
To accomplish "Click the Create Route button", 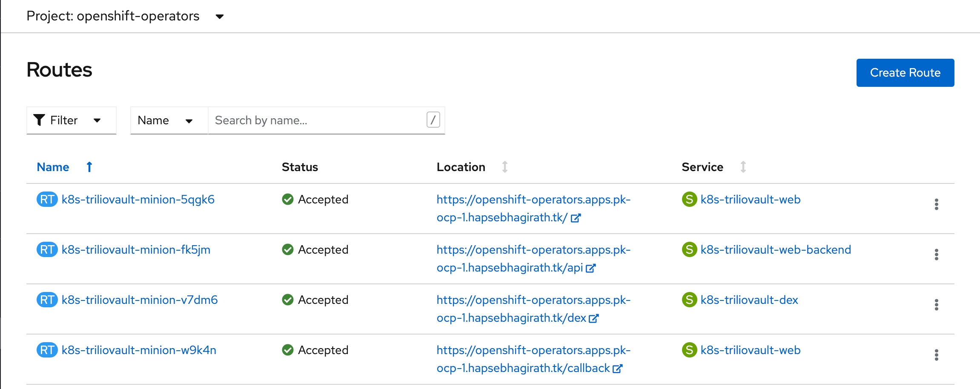I will tap(905, 73).
